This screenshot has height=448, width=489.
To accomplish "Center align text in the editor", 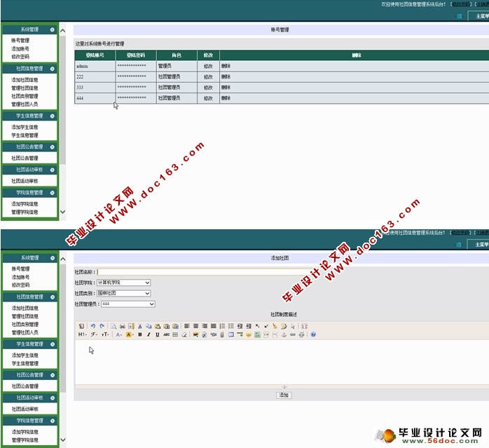I will [196, 326].
